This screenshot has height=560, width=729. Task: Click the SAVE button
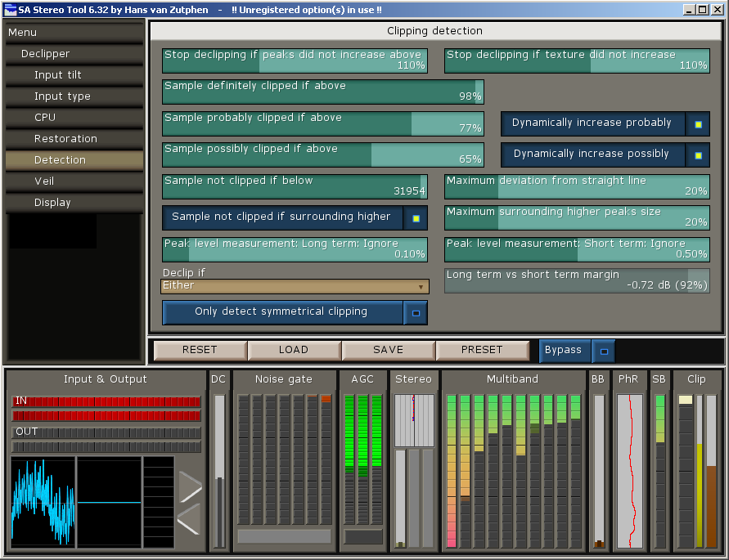pos(388,350)
